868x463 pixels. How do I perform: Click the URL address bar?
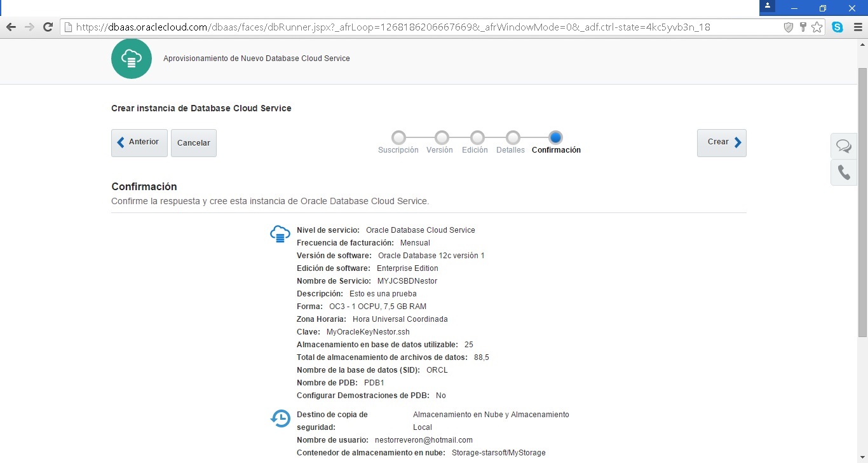click(419, 27)
